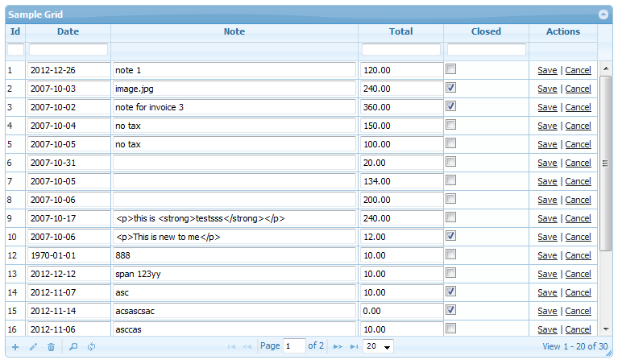Uncheck Closed checkbox for row 10
Image resolution: width=618 pixels, height=364 pixels.
451,236
